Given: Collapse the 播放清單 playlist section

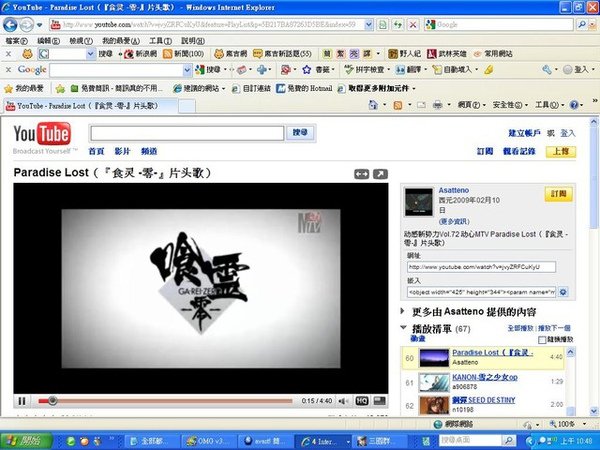Looking at the screenshot, I should (x=403, y=328).
